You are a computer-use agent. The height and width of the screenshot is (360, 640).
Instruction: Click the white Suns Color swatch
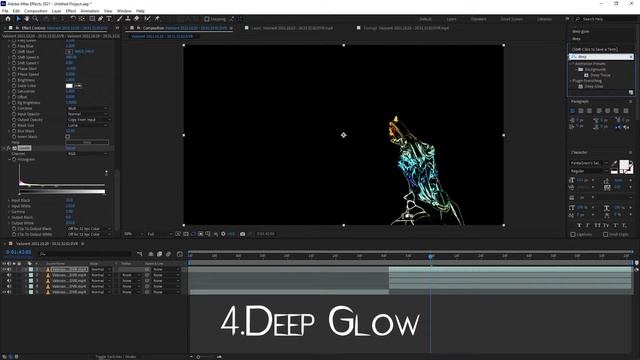69,86
